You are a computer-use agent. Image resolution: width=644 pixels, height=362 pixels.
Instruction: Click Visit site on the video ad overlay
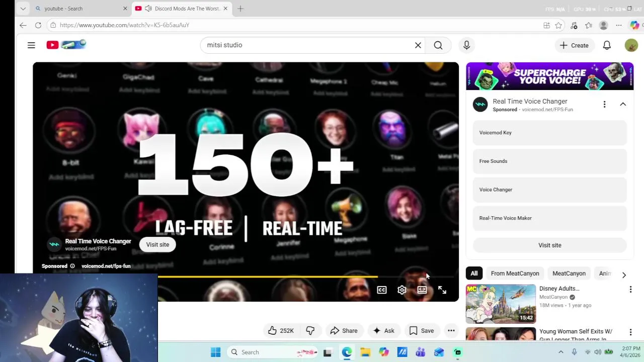coord(157,244)
